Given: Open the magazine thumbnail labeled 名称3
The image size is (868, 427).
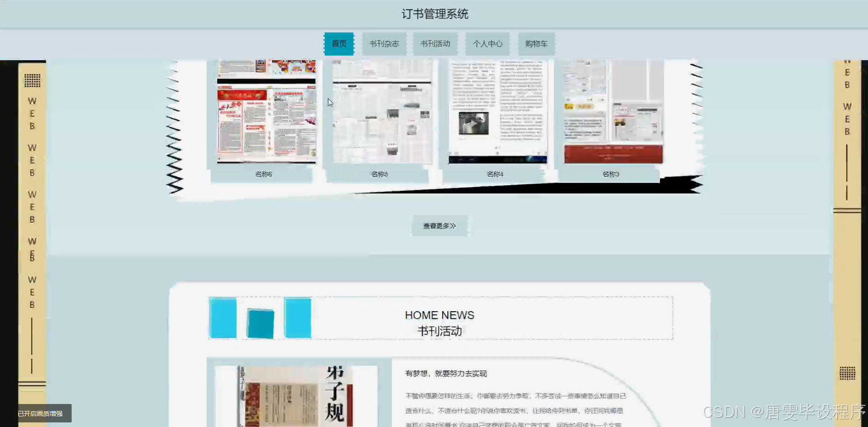Looking at the screenshot, I should (x=614, y=112).
